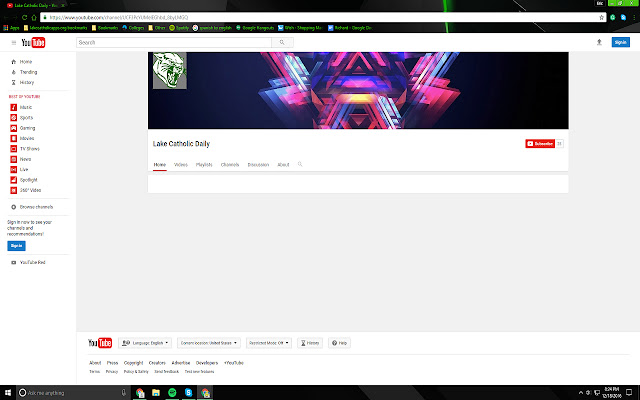Screen dimensions: 640x400
Task: Open the Spotify bookmark in the bookmarks bar
Action: click(179, 28)
